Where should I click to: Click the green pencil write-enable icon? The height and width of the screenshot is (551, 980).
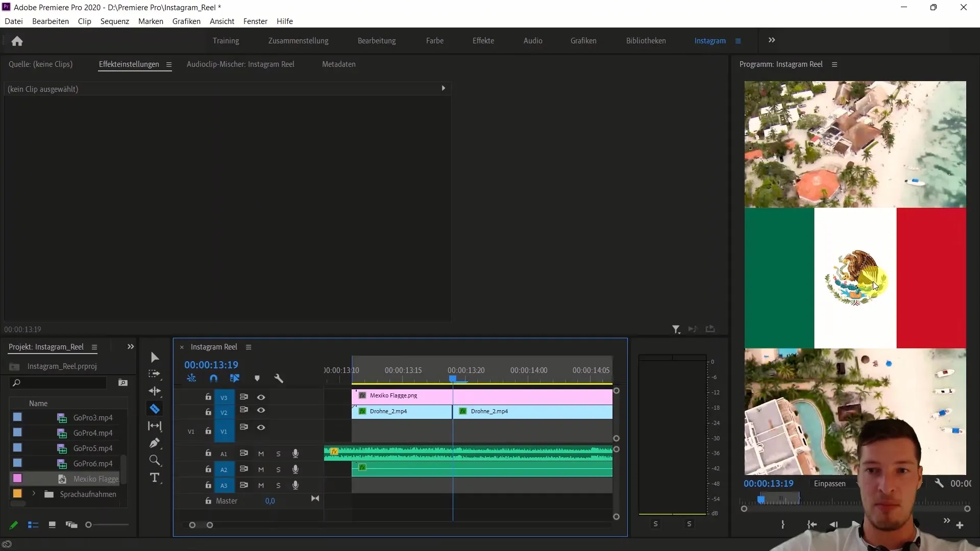coord(14,525)
